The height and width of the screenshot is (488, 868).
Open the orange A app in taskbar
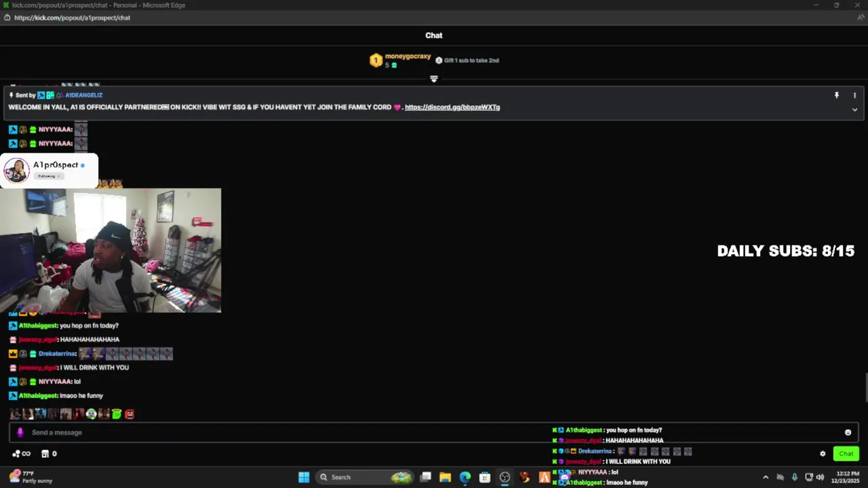click(544, 477)
